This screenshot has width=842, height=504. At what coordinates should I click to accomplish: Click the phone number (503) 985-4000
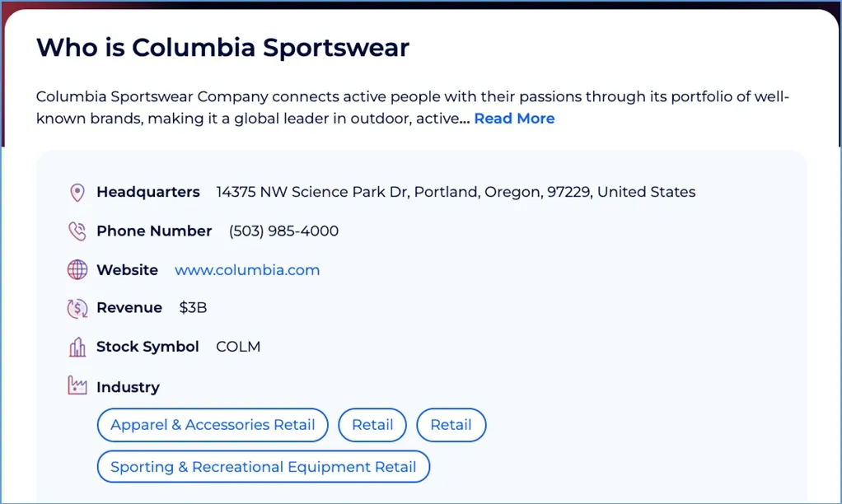283,231
